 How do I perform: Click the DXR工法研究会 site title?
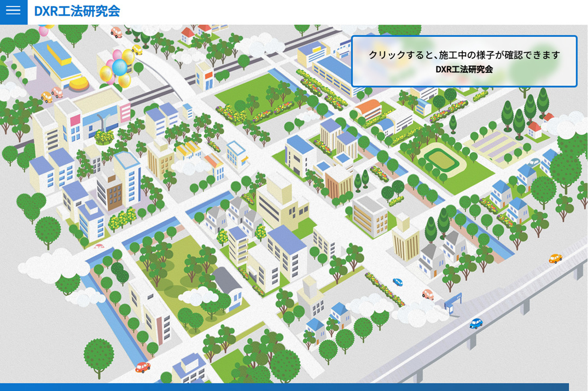77,12
